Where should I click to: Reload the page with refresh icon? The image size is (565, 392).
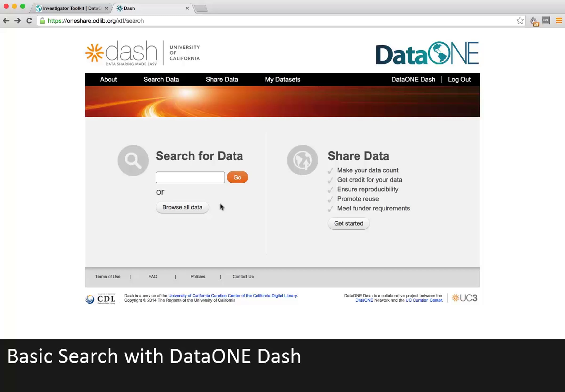29,21
